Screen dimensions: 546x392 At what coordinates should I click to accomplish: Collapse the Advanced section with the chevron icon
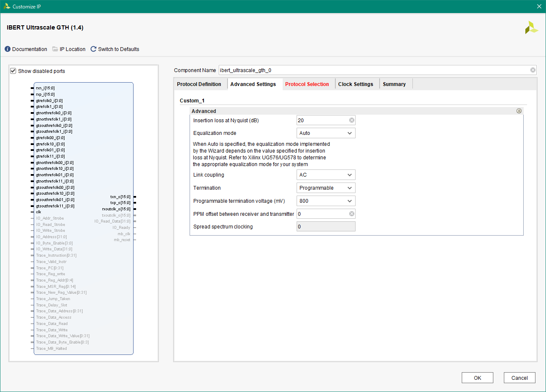519,111
